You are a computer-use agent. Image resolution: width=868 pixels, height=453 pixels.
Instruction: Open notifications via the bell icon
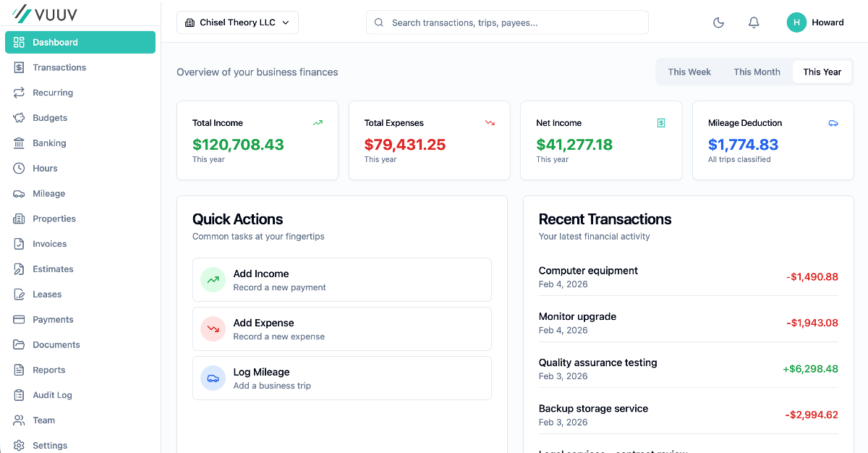click(754, 22)
